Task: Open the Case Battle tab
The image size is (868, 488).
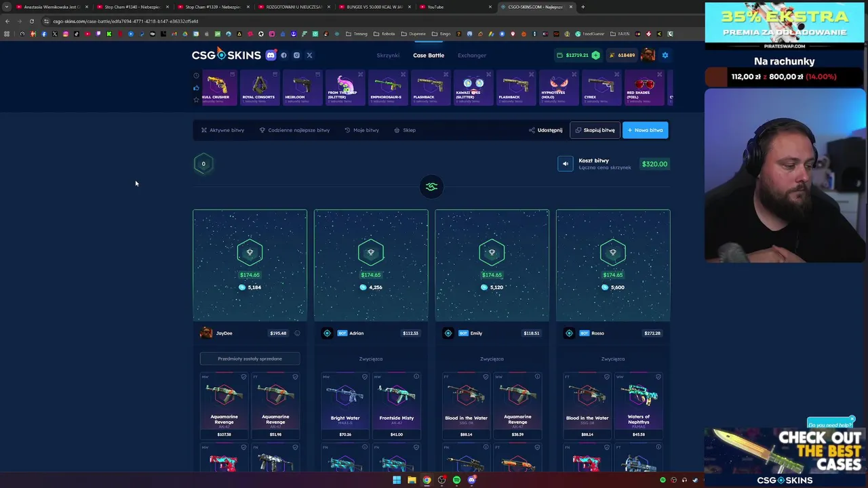Action: point(429,56)
